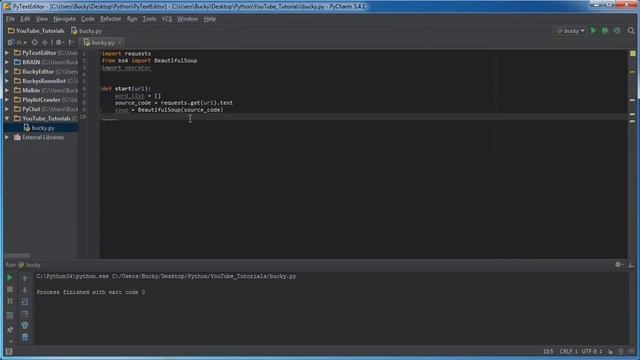640x360 pixels.
Task: Expand the BuckyEditor folder
Action: (x=7, y=71)
